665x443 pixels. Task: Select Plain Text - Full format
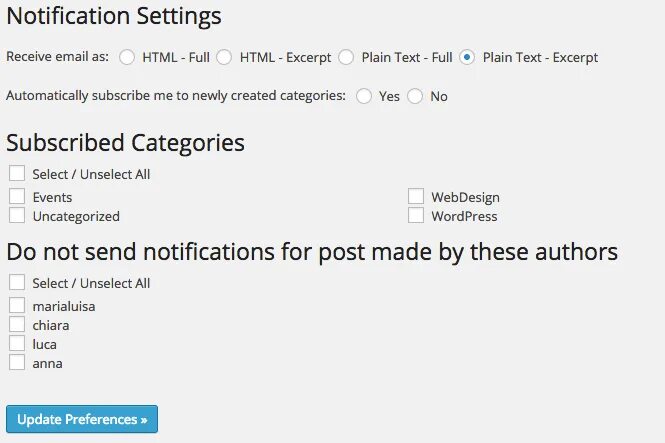pyautogui.click(x=346, y=57)
